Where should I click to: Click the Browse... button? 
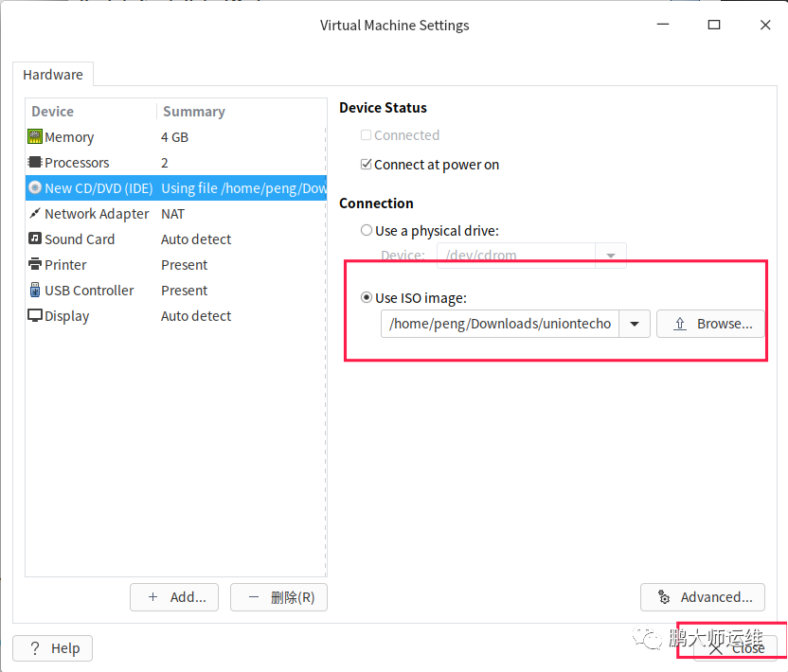[711, 324]
